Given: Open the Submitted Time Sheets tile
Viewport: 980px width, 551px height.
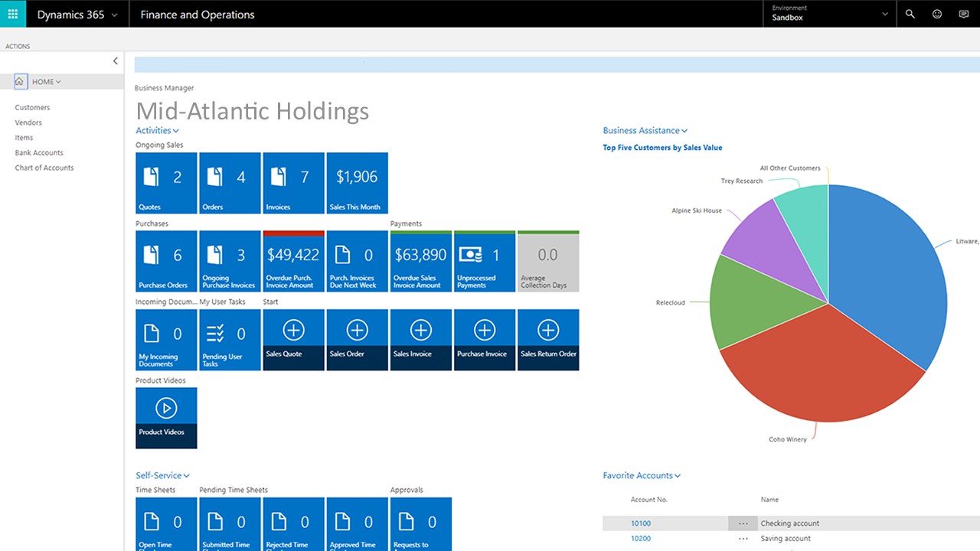Looking at the screenshot, I should [230, 524].
